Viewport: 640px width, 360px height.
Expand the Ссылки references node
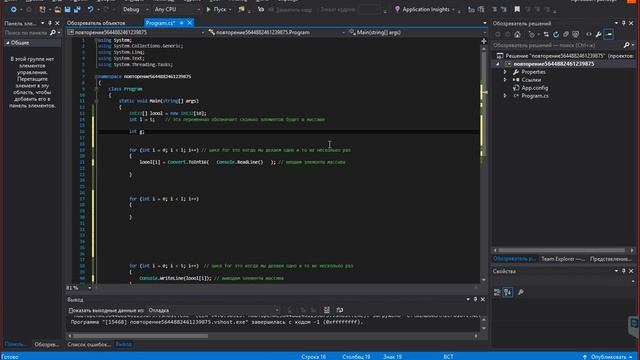pyautogui.click(x=505, y=80)
